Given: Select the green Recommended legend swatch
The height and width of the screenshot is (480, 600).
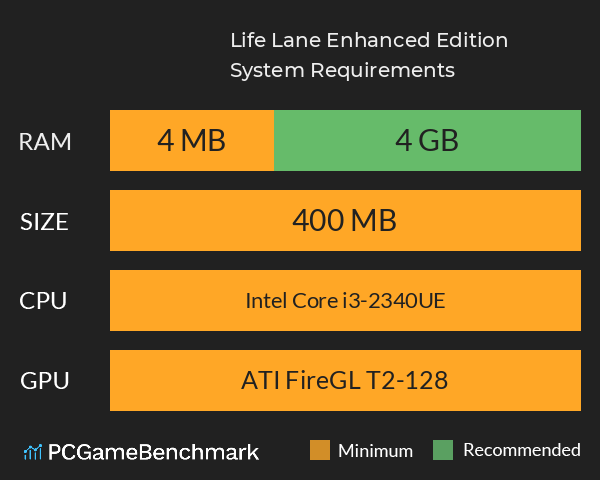Looking at the screenshot, I should click(444, 450).
